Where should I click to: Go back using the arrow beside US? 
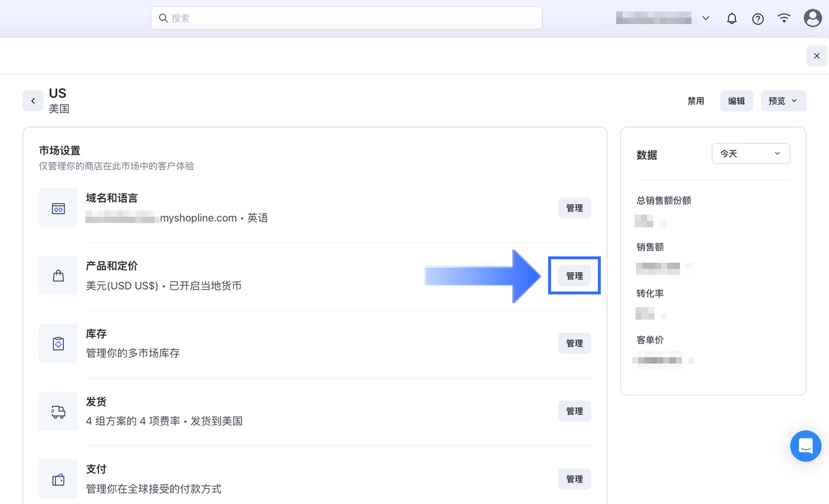pos(33,101)
